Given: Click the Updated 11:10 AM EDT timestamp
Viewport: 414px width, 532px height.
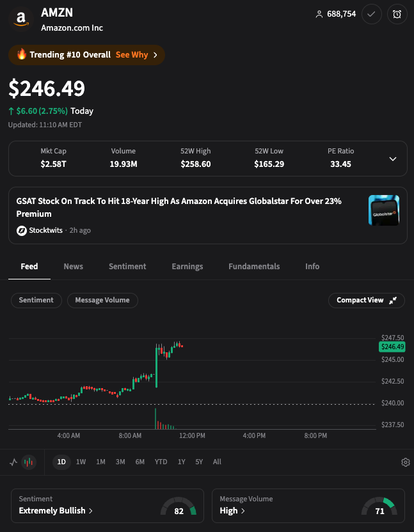Looking at the screenshot, I should [x=45, y=125].
